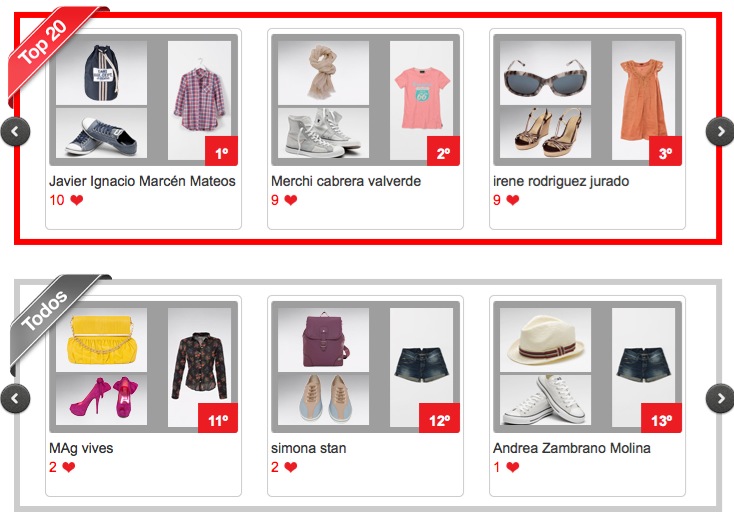The width and height of the screenshot is (734, 519).
Task: Like Merchi cabrera valverde's outfit with the heart
Action: coord(291,200)
